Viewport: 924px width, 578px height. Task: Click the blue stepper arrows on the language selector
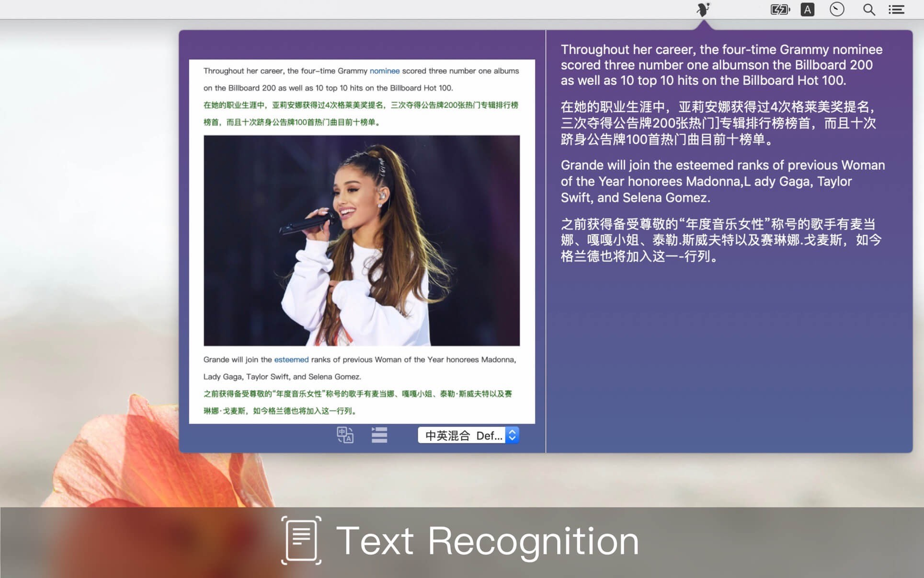point(511,436)
